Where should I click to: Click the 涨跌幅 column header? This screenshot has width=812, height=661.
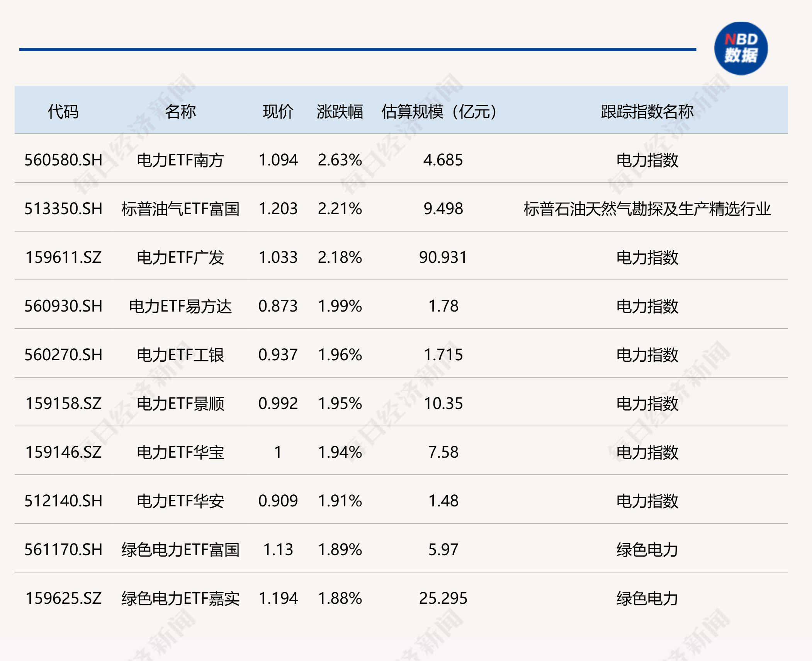[x=340, y=112]
